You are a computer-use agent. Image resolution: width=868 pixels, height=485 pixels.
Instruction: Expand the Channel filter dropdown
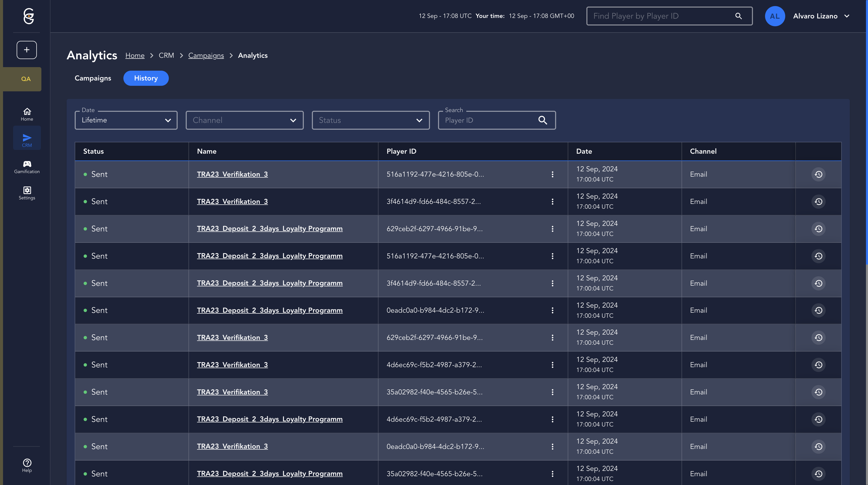[x=244, y=120]
